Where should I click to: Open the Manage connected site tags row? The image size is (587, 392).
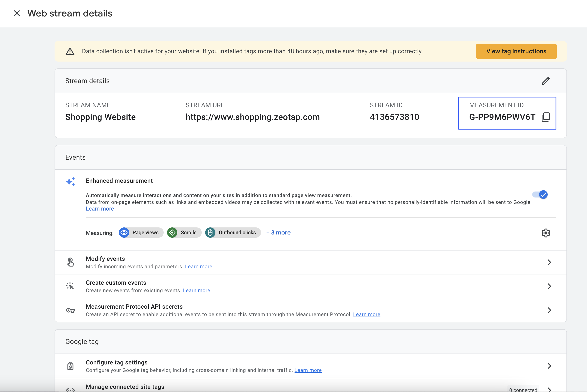click(310, 387)
